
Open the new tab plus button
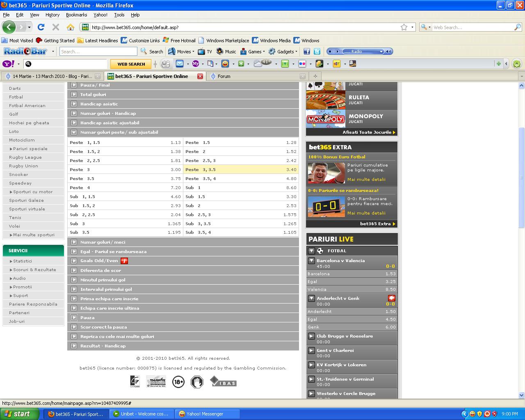[315, 76]
